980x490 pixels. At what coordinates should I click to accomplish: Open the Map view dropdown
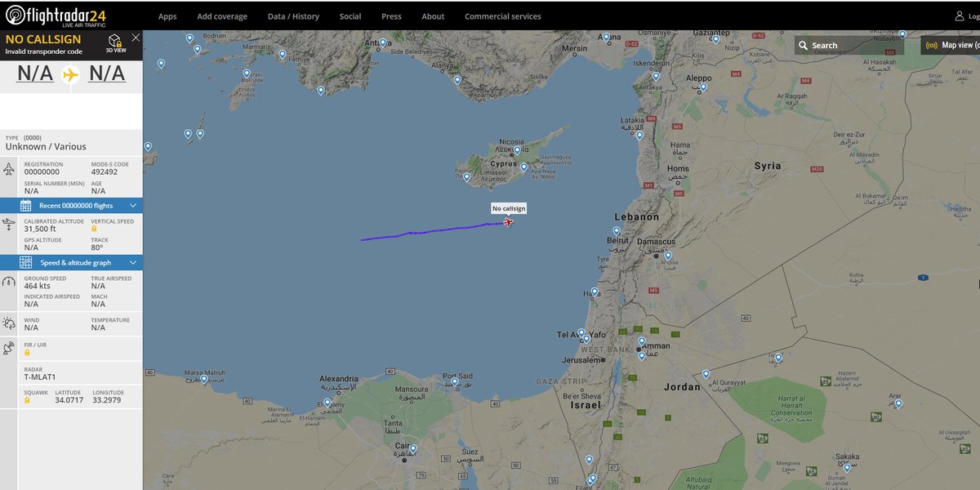click(951, 46)
